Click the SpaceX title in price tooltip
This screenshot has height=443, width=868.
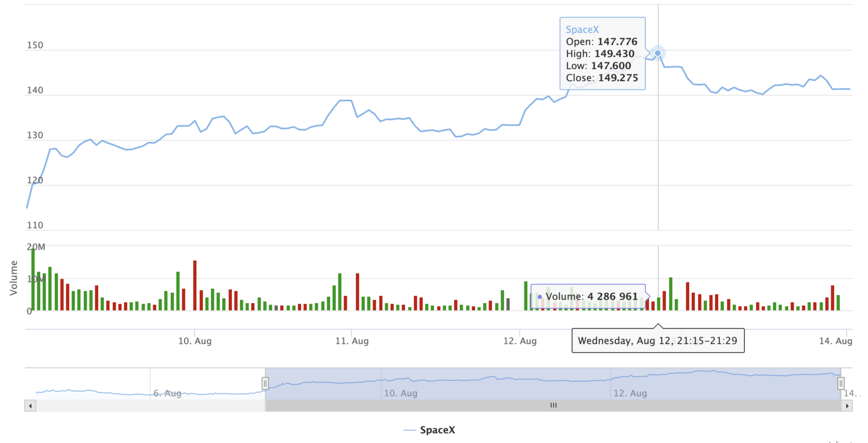pyautogui.click(x=582, y=29)
